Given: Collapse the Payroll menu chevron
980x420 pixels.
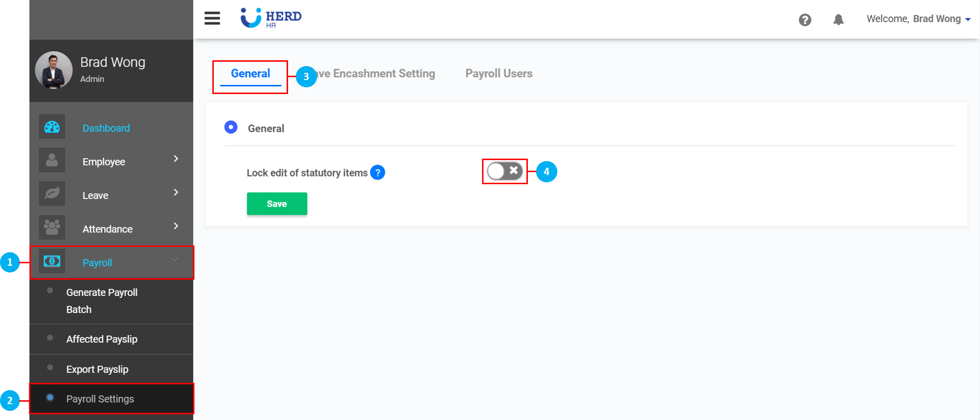Looking at the screenshot, I should tap(175, 260).
